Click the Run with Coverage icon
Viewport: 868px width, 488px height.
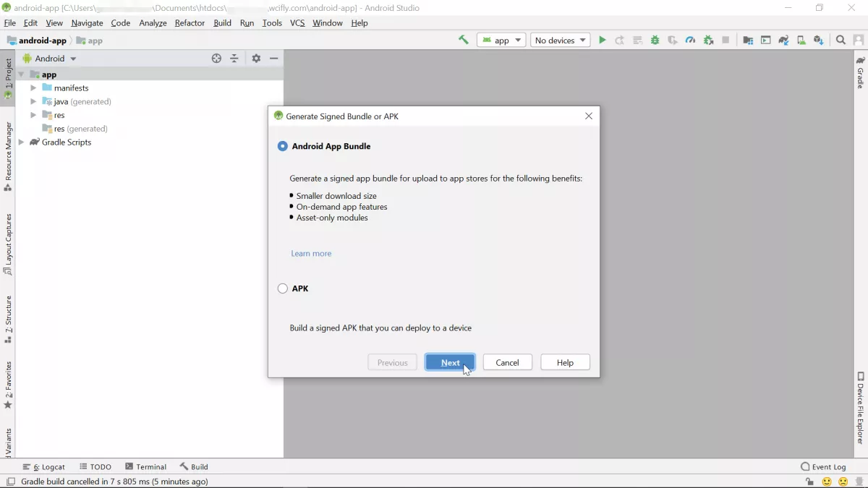[x=673, y=40]
